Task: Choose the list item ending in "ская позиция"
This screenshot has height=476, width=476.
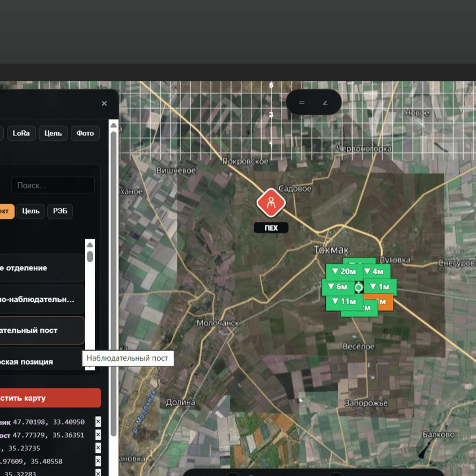Action: point(42,361)
